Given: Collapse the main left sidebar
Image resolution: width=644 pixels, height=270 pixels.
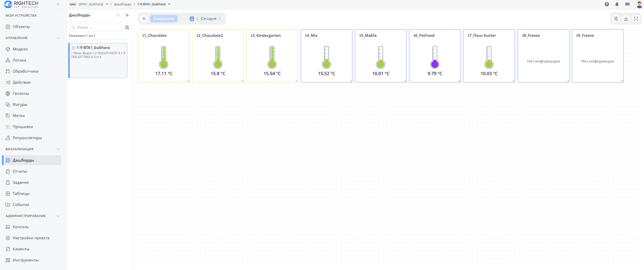Looking at the screenshot, I should (x=58, y=4).
